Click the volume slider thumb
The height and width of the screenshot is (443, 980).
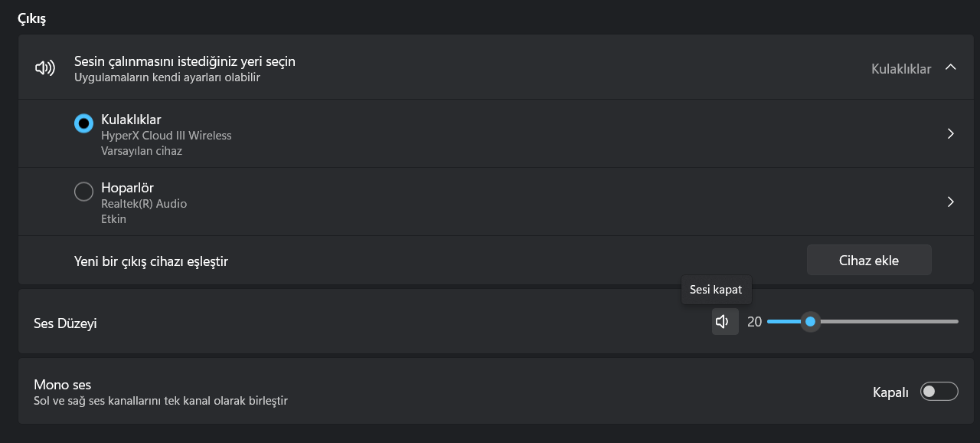pos(810,322)
